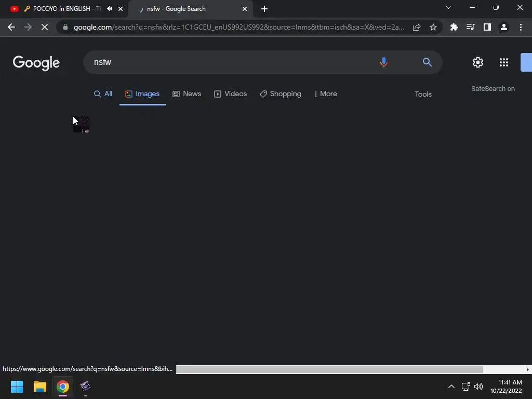Open the Google apps grid
The height and width of the screenshot is (399, 532).
pos(504,62)
